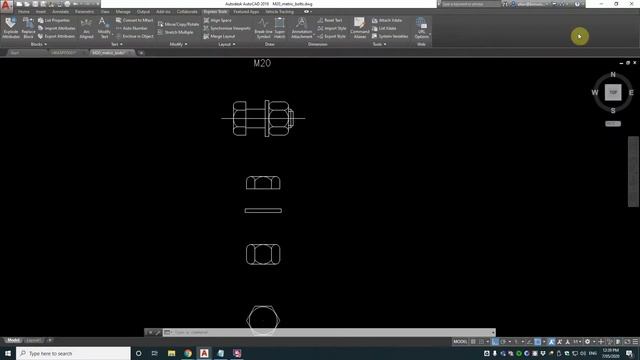
Task: Open the Collaborate ribbon tab
Action: tap(187, 12)
